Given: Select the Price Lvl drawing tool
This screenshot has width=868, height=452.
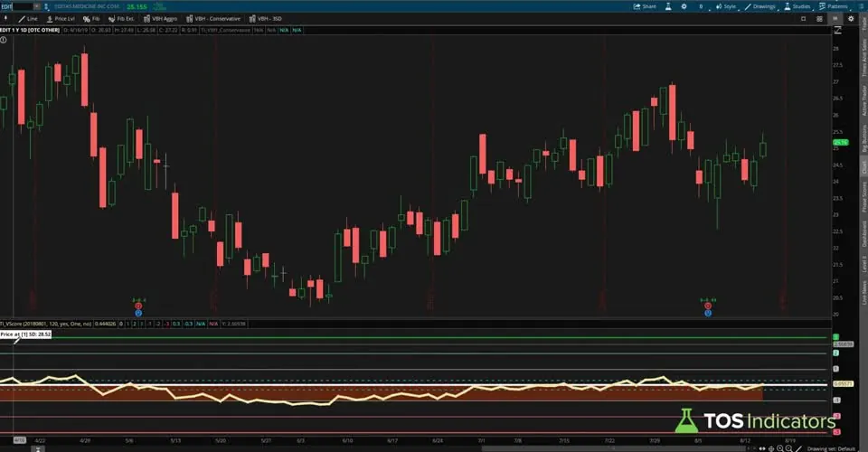Looking at the screenshot, I should (x=61, y=18).
